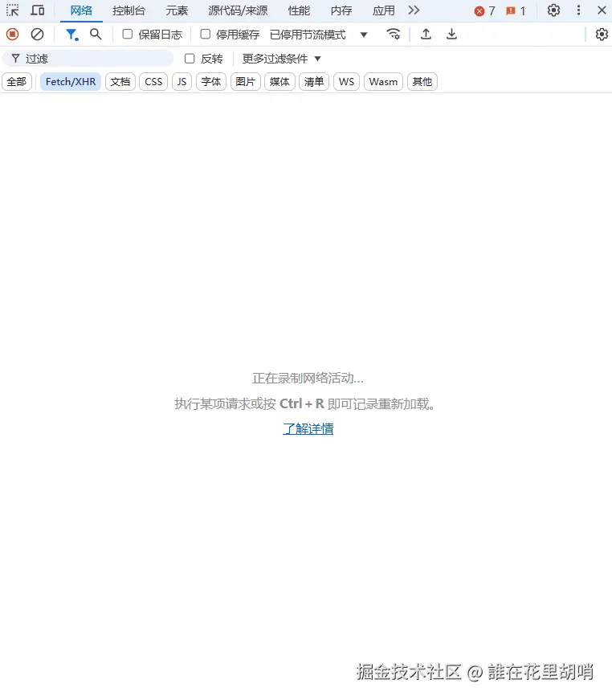Viewport: 612px width, 700px height.
Task: Switch to the 网络 tab
Action: tap(81, 10)
